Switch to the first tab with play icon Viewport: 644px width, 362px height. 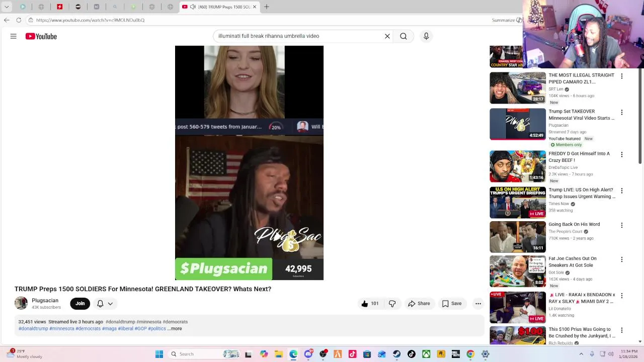pyautogui.click(x=23, y=7)
